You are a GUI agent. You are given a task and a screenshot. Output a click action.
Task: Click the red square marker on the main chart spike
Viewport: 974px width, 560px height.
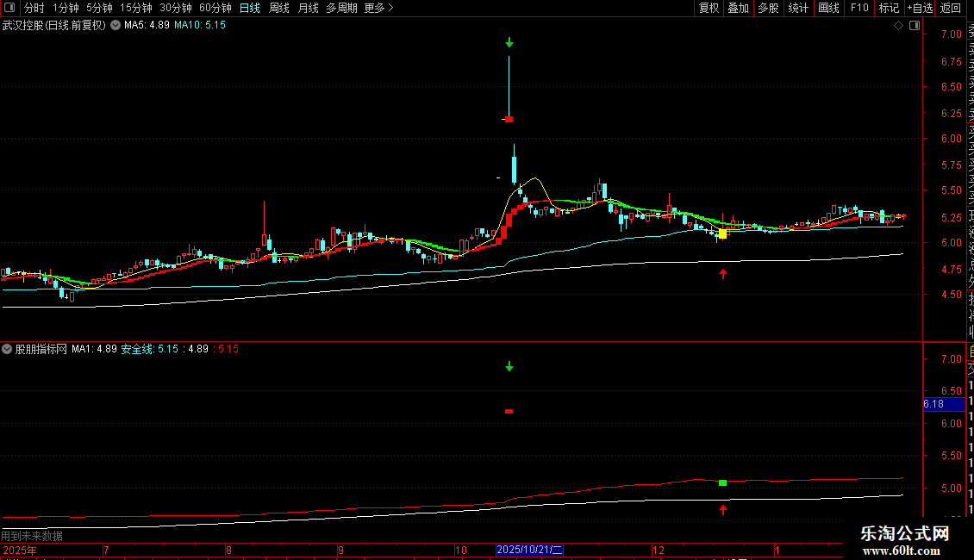(509, 119)
